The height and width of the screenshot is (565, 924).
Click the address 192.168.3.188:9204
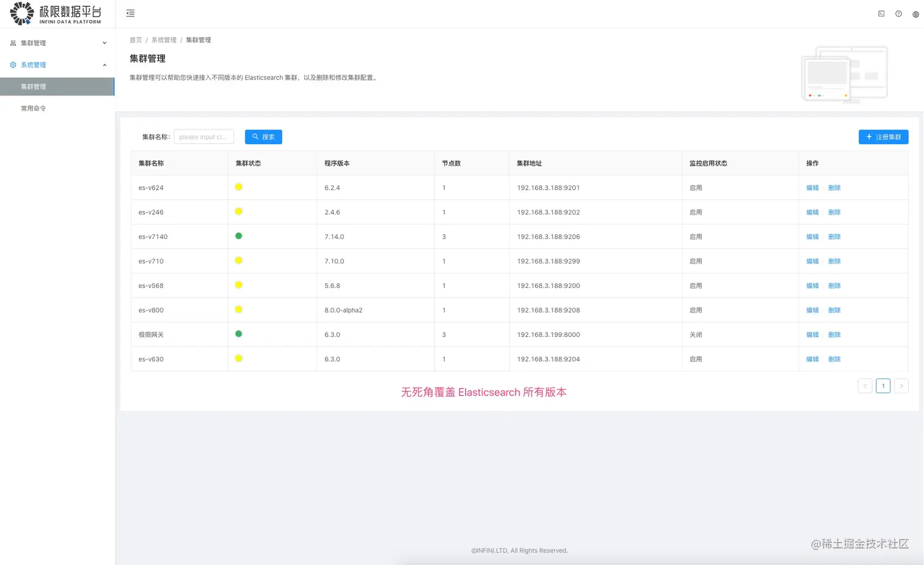548,359
